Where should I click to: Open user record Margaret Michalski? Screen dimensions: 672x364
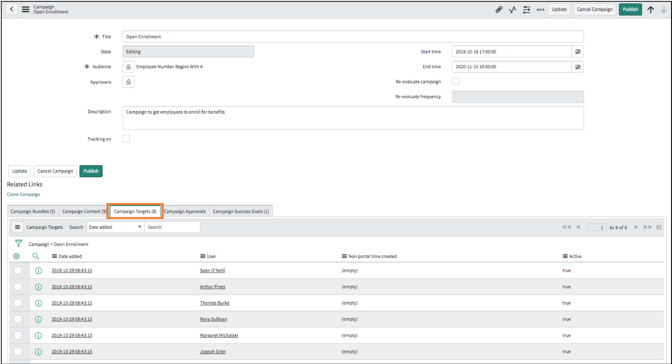pos(219,336)
